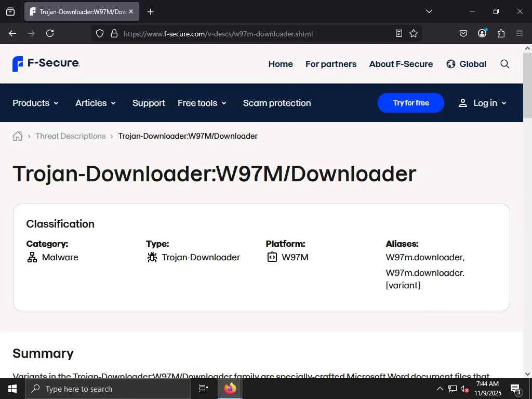Bookmark this page with the star icon

click(x=413, y=33)
